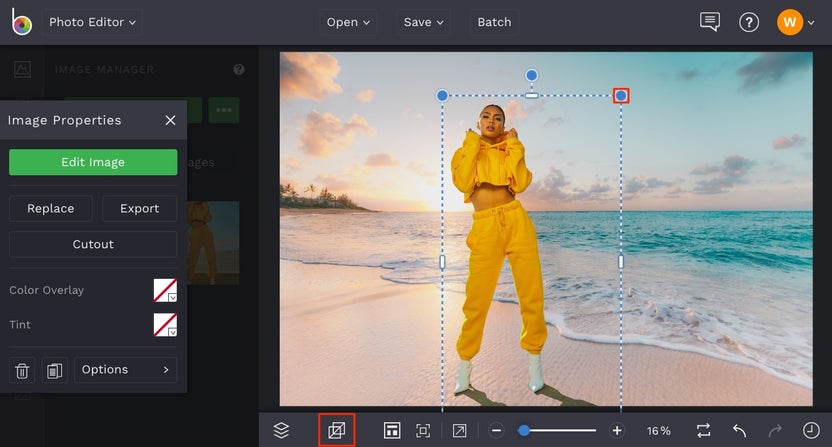
Task: Click the compare original swap icon
Action: (x=704, y=431)
